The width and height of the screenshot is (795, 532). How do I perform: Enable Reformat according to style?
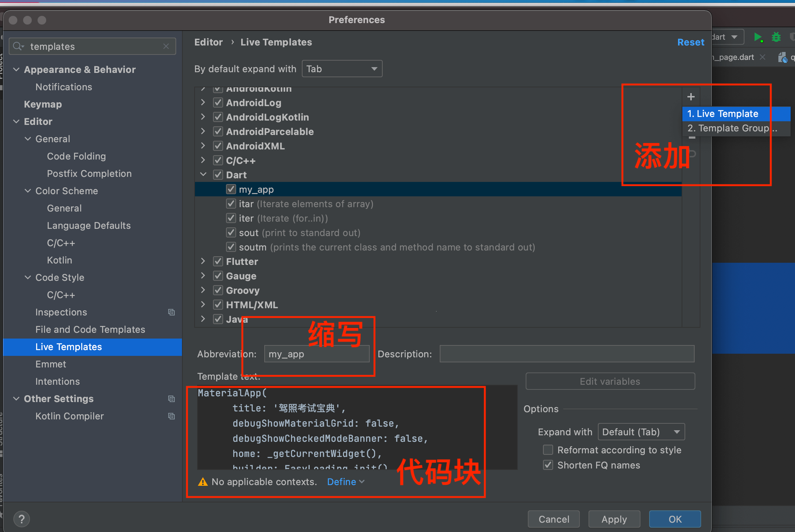[548, 450]
